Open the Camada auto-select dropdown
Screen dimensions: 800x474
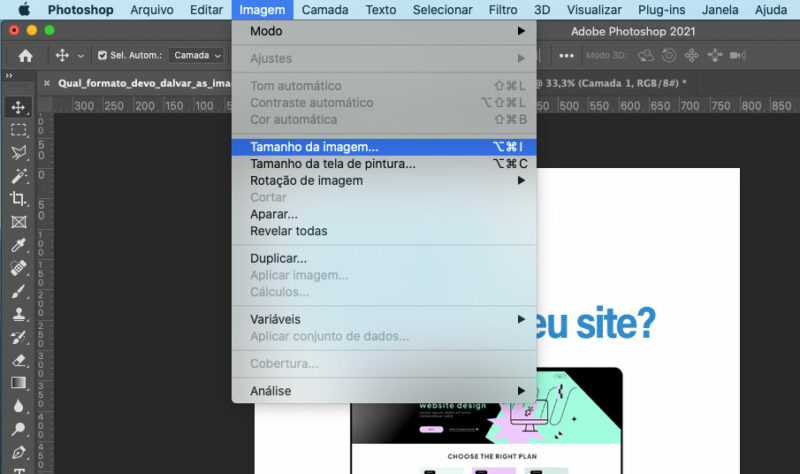point(197,56)
